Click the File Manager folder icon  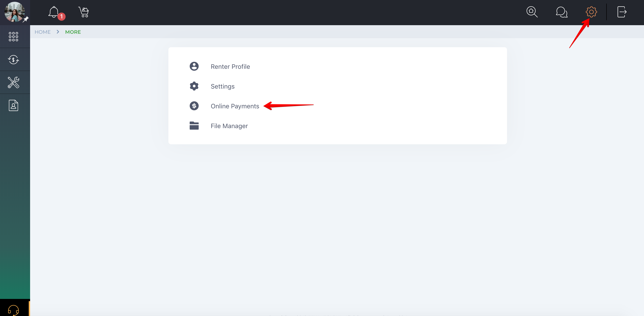(x=194, y=126)
